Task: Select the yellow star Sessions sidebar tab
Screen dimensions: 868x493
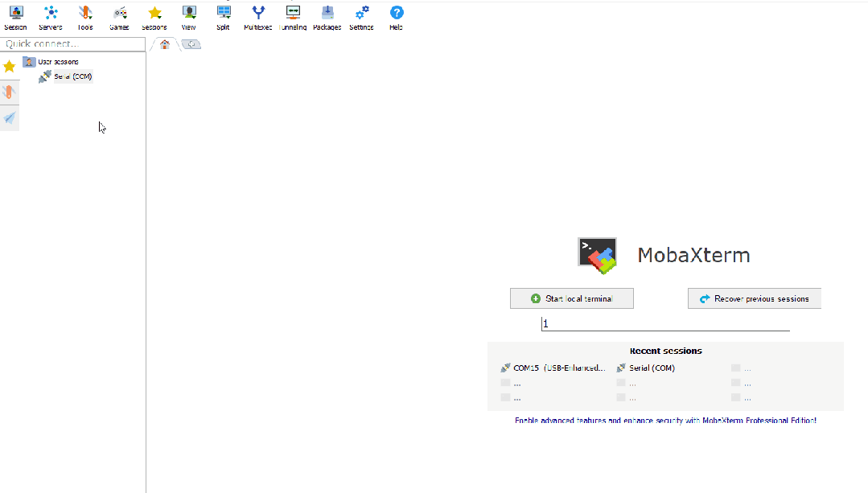Action: 10,67
